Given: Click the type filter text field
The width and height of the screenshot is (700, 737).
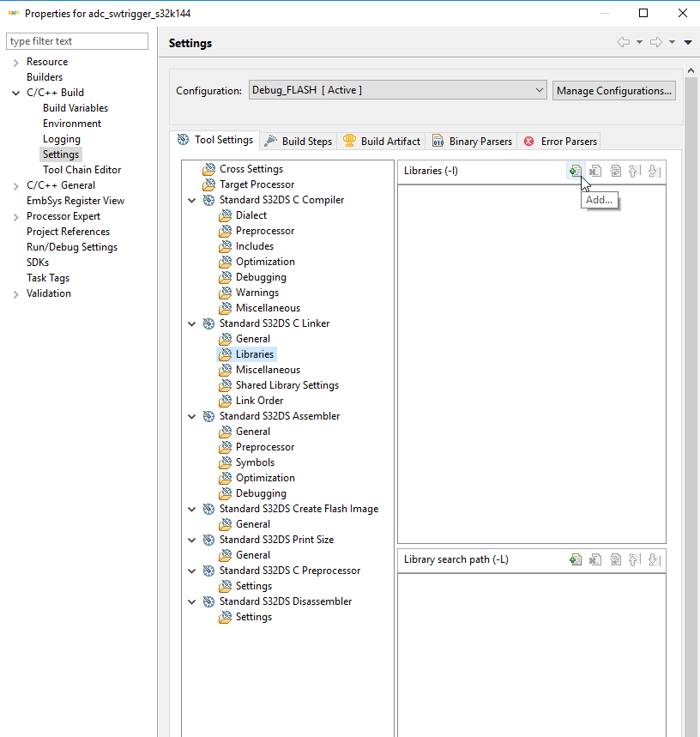Looking at the screenshot, I should pyautogui.click(x=77, y=41).
